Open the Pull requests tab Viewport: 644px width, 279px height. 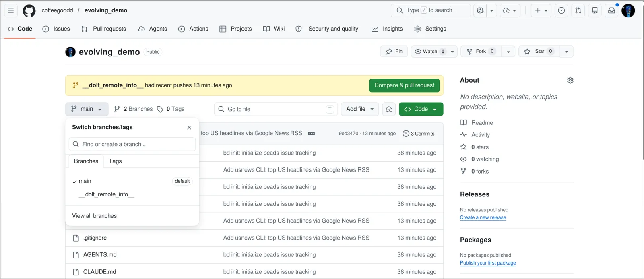(x=104, y=29)
